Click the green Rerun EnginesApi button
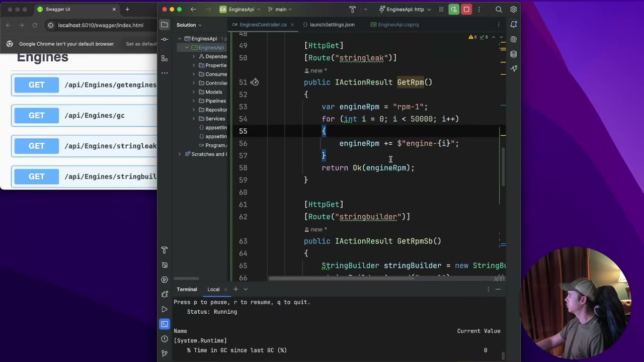644x362 pixels. (x=454, y=9)
